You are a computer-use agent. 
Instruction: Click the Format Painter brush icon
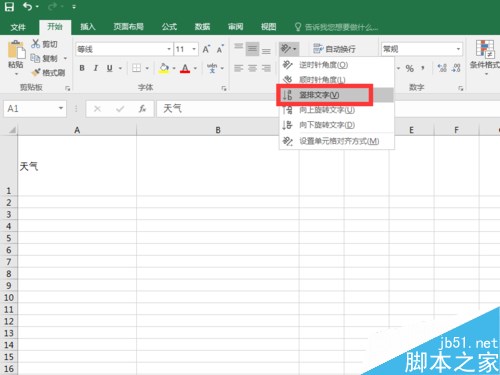pyautogui.click(x=36, y=72)
